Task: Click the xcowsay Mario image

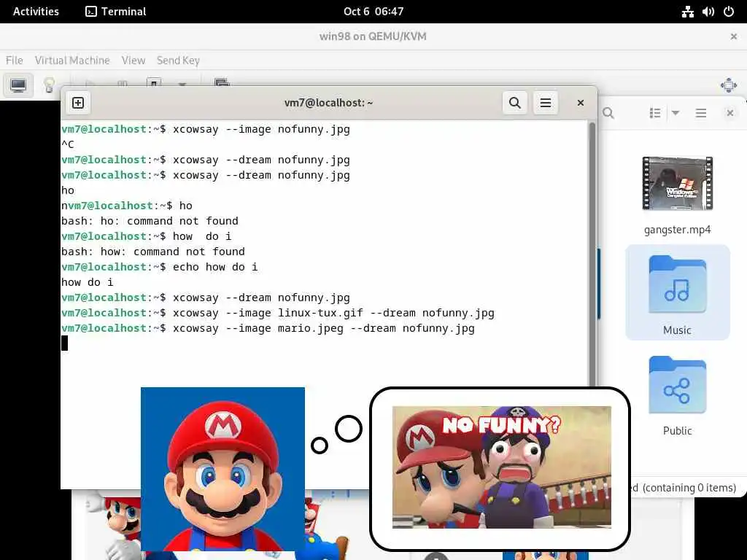Action: point(222,469)
